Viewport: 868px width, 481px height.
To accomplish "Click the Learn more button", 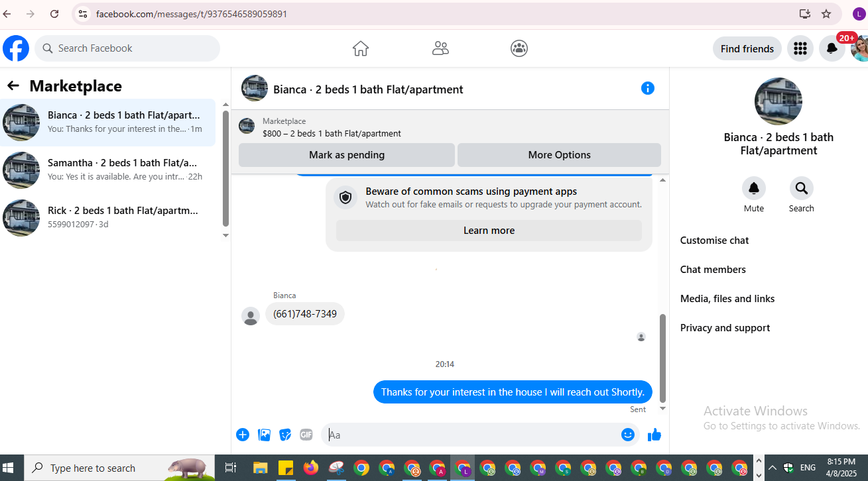I will 489,231.
